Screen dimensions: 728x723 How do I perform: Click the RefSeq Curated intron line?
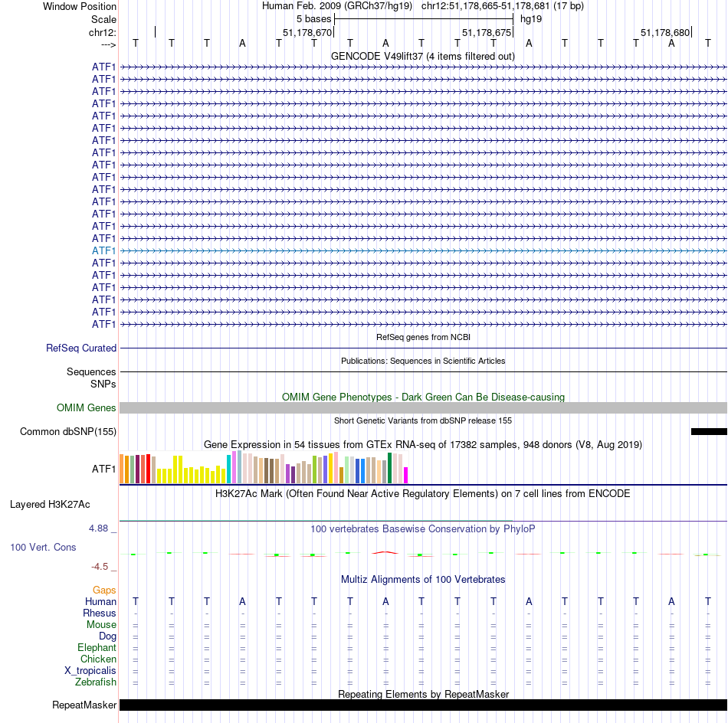tap(423, 348)
